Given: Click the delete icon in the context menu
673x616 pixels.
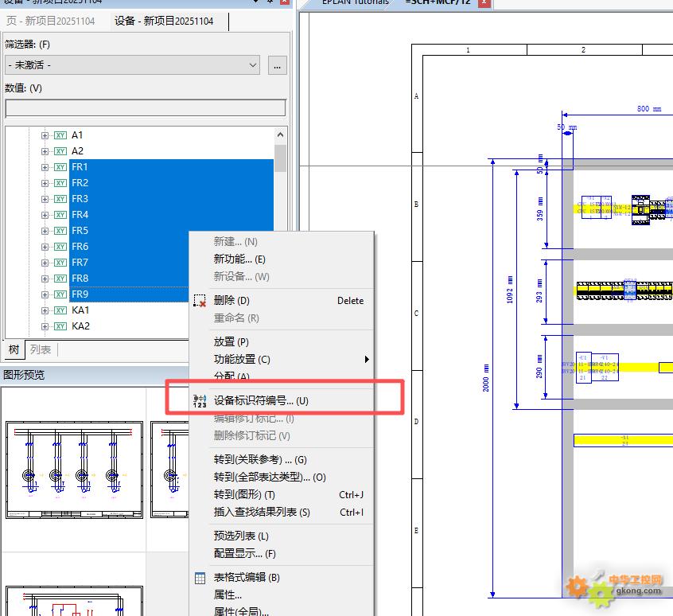Looking at the screenshot, I should click(200, 301).
